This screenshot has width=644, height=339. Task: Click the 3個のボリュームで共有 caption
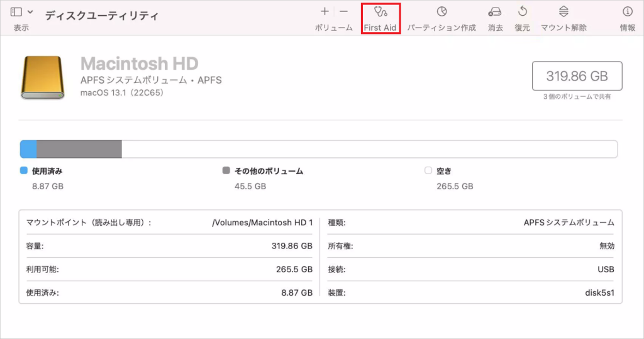tap(577, 97)
